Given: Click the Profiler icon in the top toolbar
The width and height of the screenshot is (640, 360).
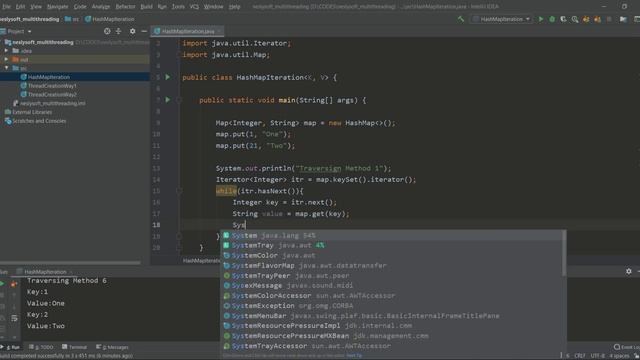Looking at the screenshot, I should [575, 19].
